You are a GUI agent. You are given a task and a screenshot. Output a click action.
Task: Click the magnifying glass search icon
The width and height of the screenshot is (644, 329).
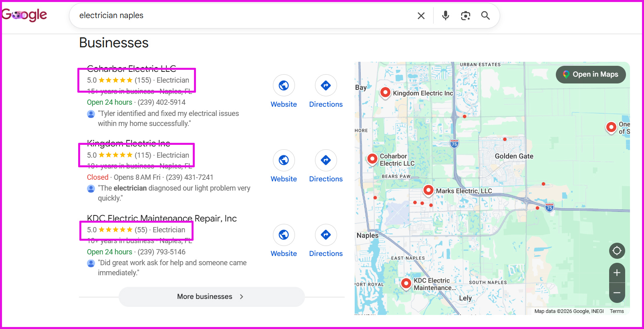[485, 16]
